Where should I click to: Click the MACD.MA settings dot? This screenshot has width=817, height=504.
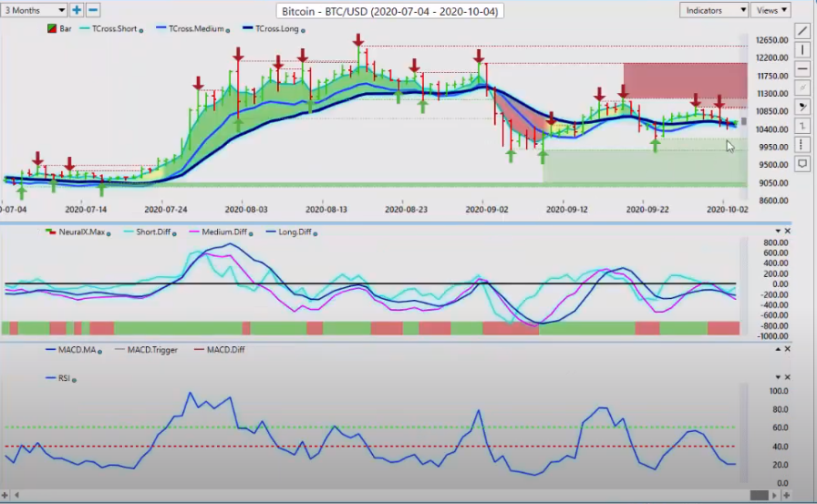click(99, 352)
